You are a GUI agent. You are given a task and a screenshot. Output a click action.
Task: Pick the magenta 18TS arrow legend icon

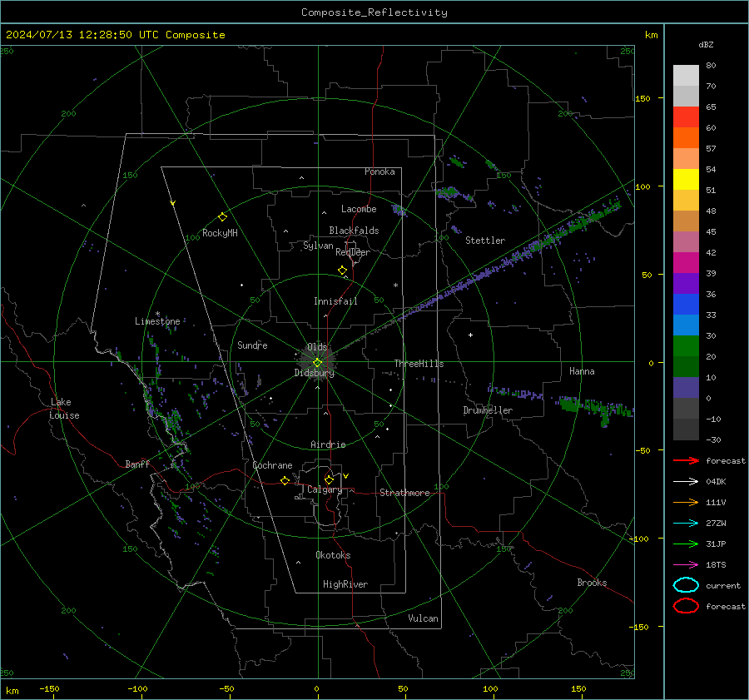686,565
